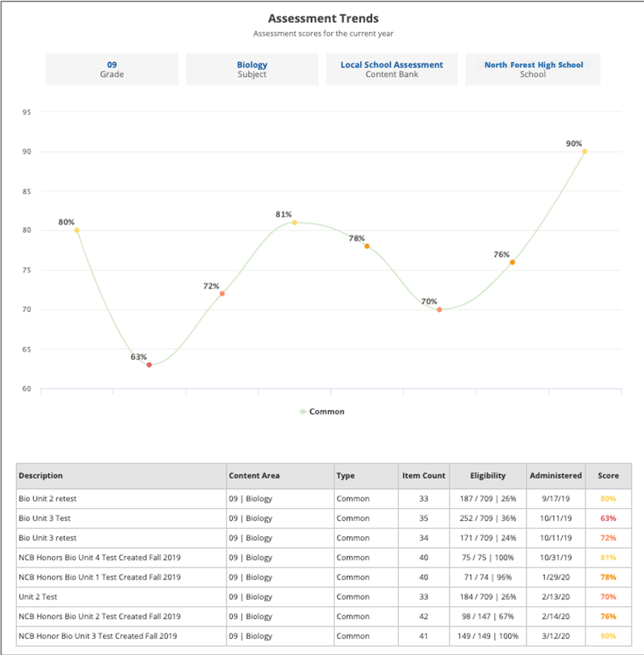Select the 'Bio Unit 3 retest' description
Viewport: 644px width, 655px height.
48,538
